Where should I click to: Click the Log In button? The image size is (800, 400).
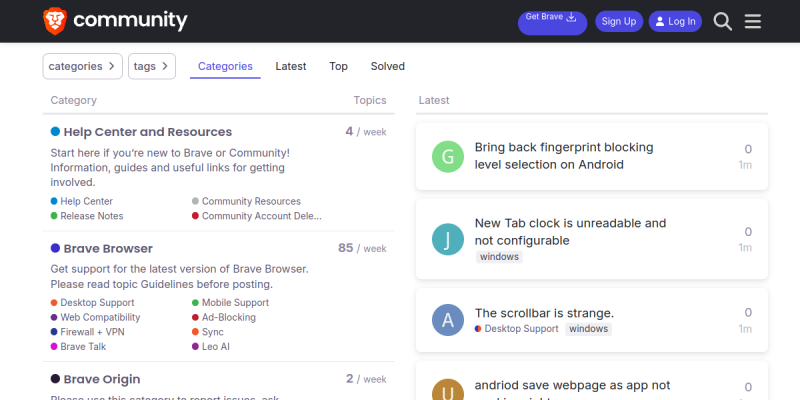(x=675, y=21)
